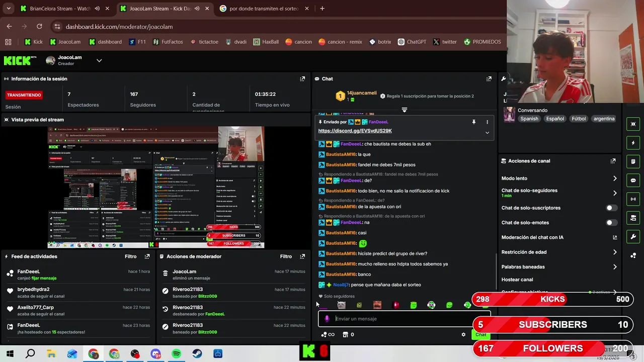Expand Restricción de edad settings

614,252
